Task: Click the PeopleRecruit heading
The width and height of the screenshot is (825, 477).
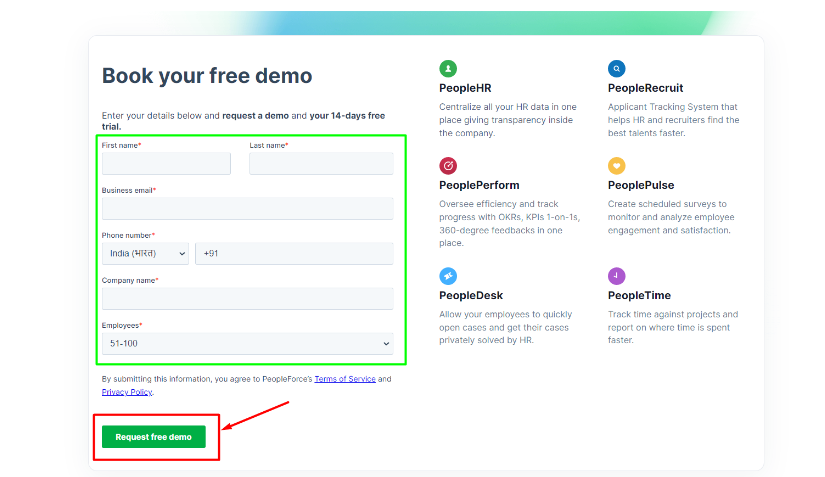Action: click(x=646, y=88)
